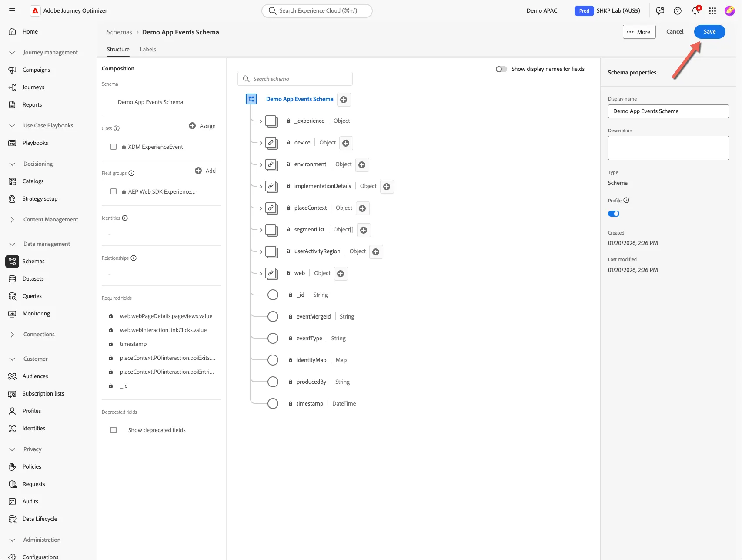
Task: Click the Save button
Action: [x=709, y=32]
